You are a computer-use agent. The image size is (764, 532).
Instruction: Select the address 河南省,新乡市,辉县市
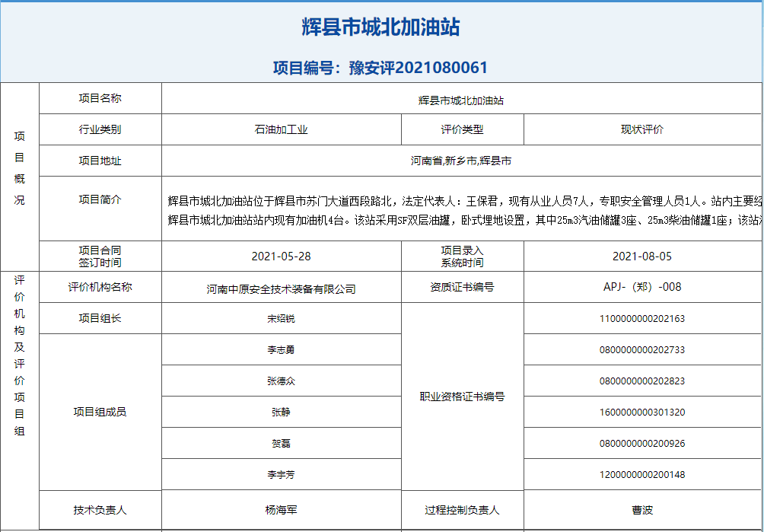(x=461, y=161)
